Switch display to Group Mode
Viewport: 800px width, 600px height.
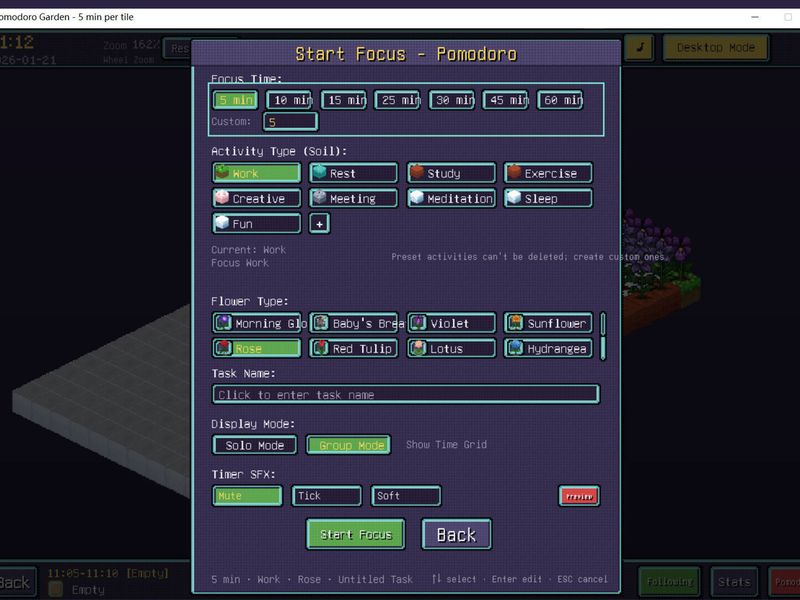[x=349, y=445]
